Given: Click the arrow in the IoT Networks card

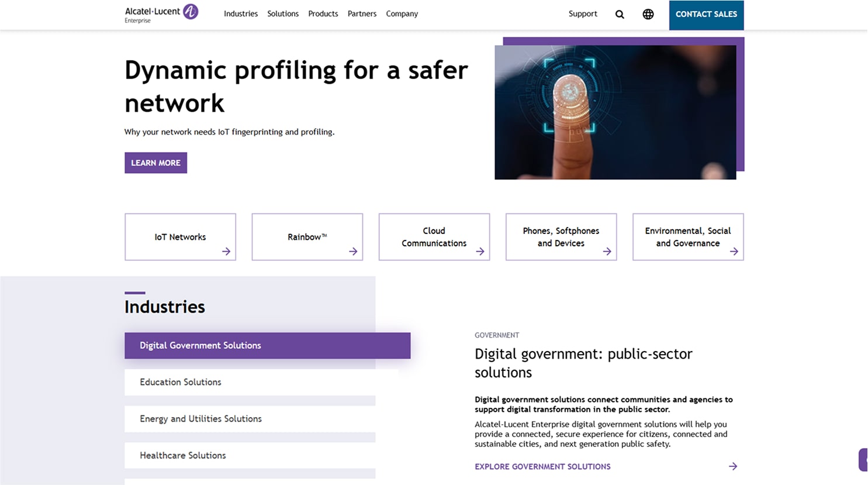Looking at the screenshot, I should pyautogui.click(x=226, y=252).
